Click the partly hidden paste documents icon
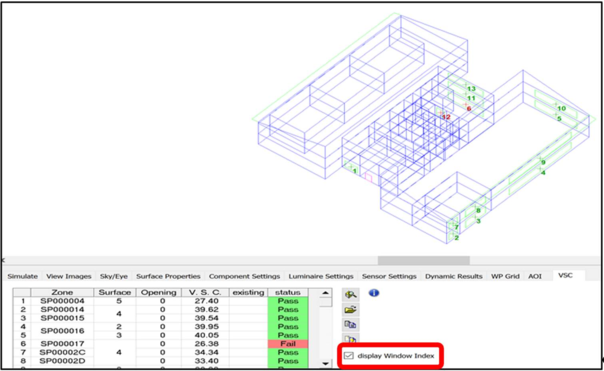604x371 pixels. pos(351,339)
